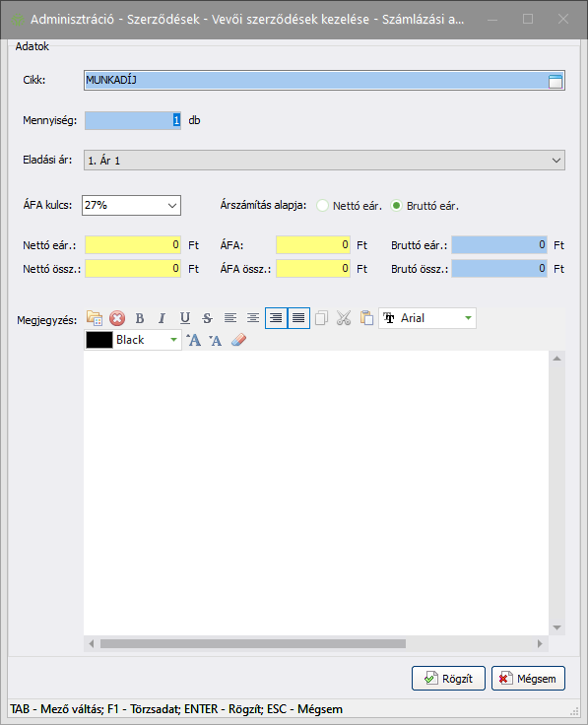
Task: Click the open file icon in Megjegyzés toolbar
Action: pyautogui.click(x=95, y=318)
